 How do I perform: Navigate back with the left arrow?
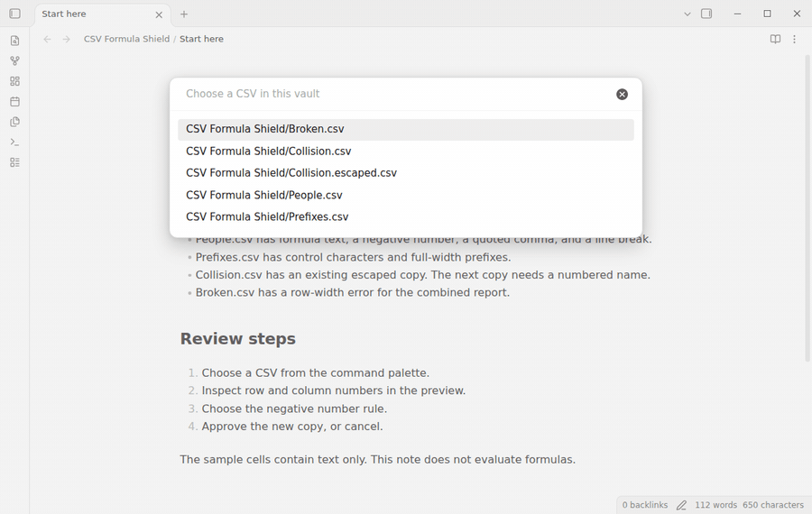pos(47,39)
